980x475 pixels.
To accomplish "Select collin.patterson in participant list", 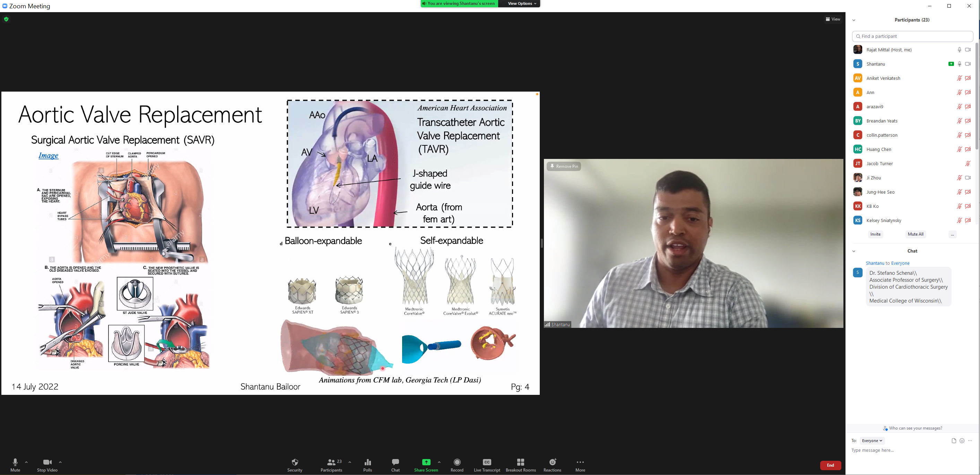I will pyautogui.click(x=912, y=135).
